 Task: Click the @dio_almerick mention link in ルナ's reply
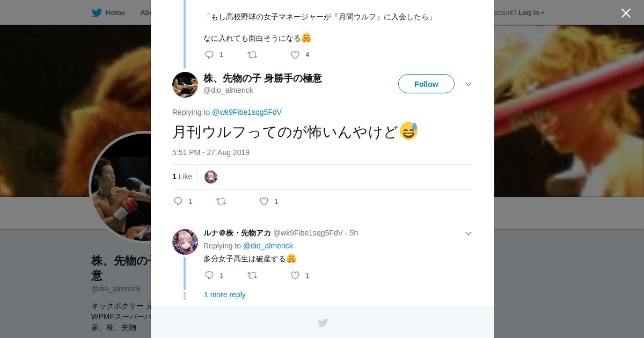pyautogui.click(x=268, y=246)
